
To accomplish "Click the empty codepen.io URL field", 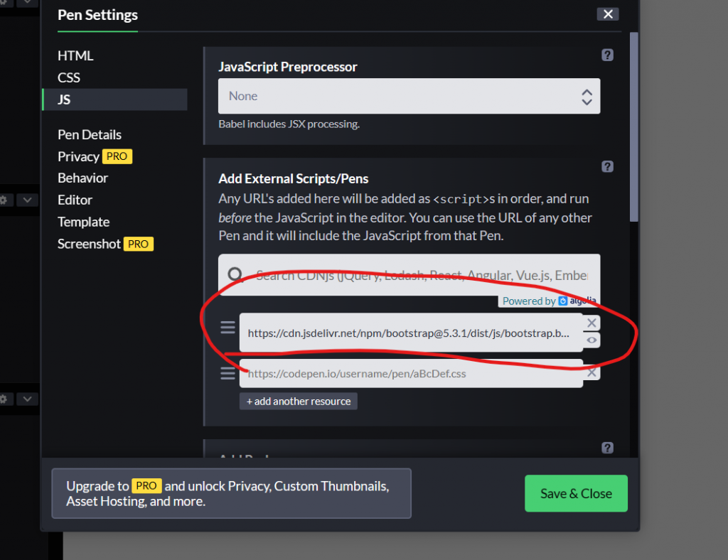I will 411,374.
